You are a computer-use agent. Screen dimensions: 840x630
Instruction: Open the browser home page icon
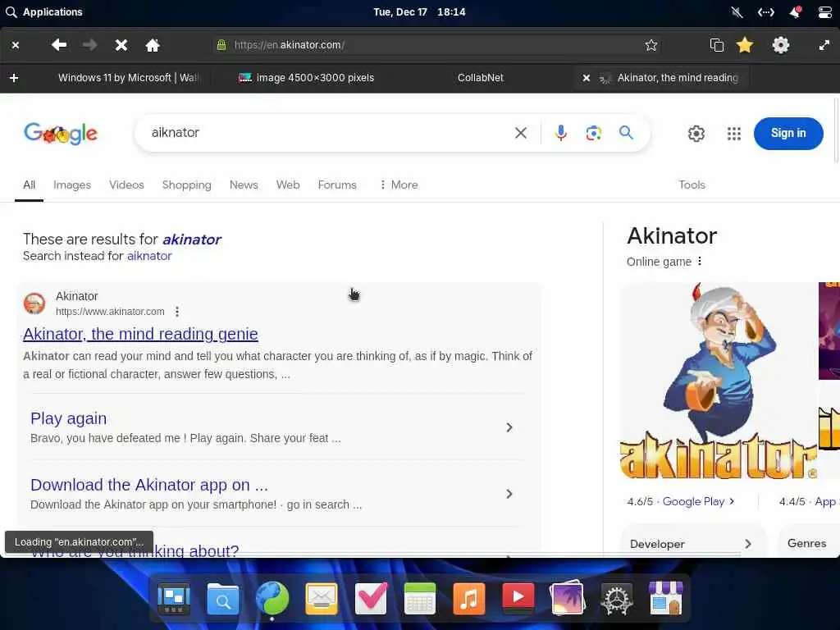pyautogui.click(x=153, y=45)
